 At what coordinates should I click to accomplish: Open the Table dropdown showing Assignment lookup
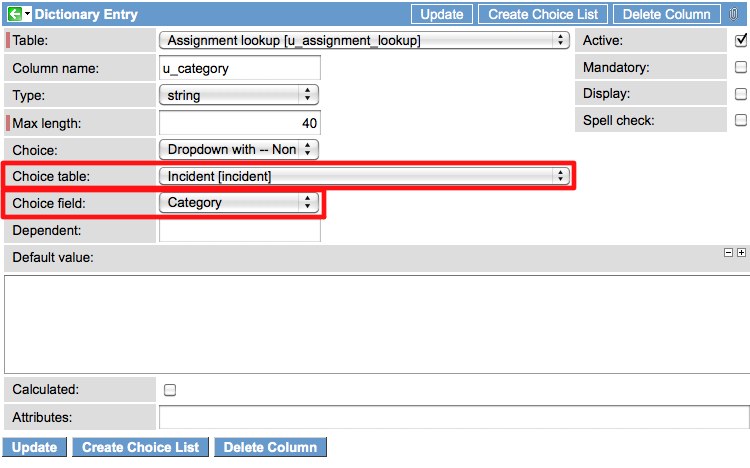point(364,41)
